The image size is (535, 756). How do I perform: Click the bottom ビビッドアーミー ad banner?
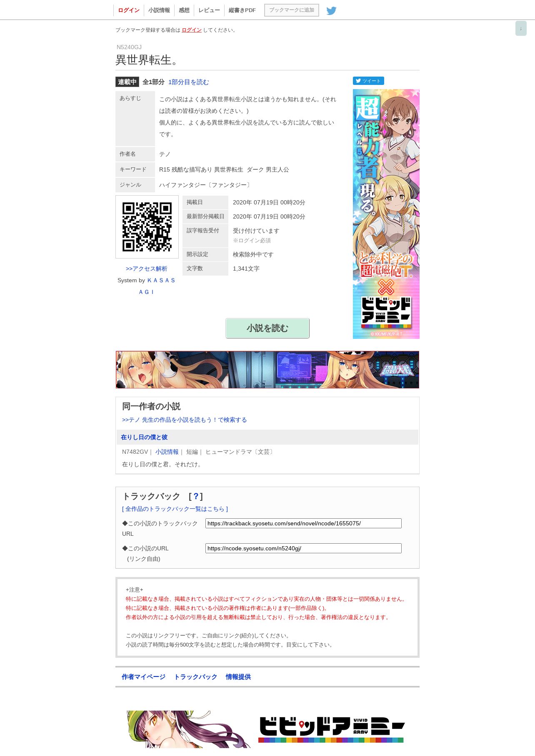(267, 729)
